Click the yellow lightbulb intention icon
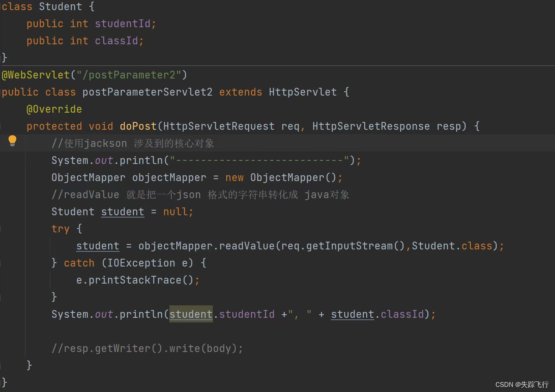 pyautogui.click(x=12, y=141)
